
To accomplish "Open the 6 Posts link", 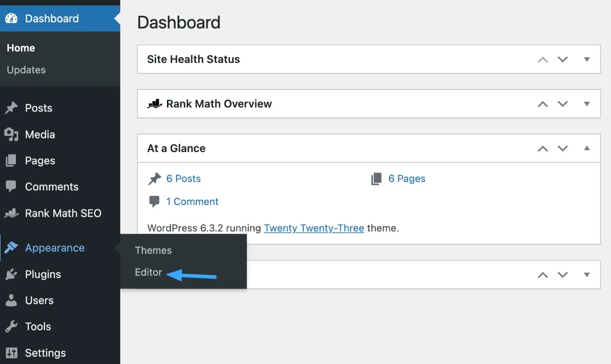I will point(183,179).
